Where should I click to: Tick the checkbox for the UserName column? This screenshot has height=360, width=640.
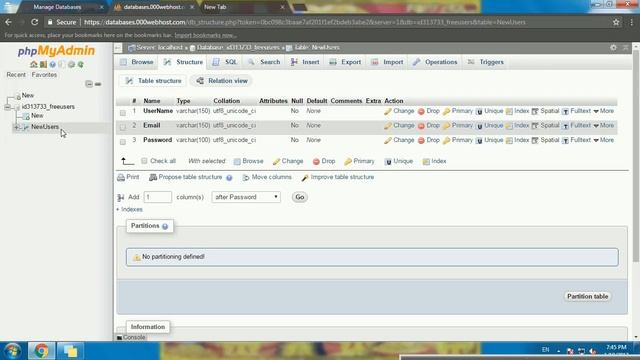point(123,113)
